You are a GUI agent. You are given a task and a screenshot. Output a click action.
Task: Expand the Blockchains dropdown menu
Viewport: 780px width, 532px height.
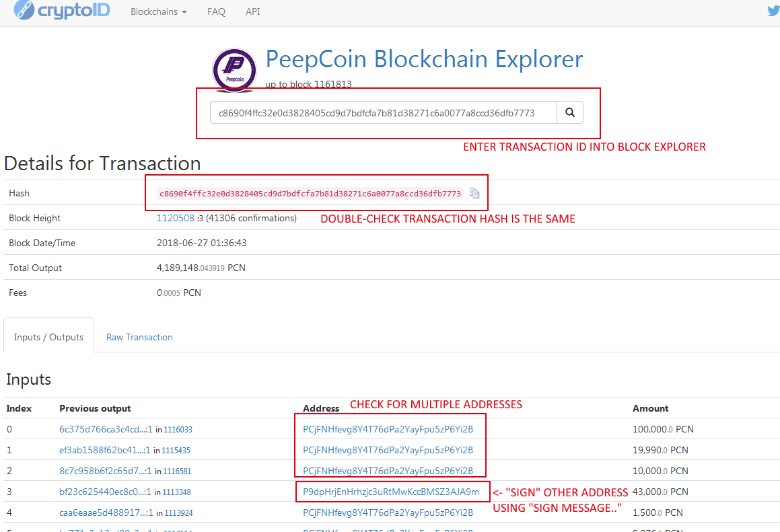[159, 11]
